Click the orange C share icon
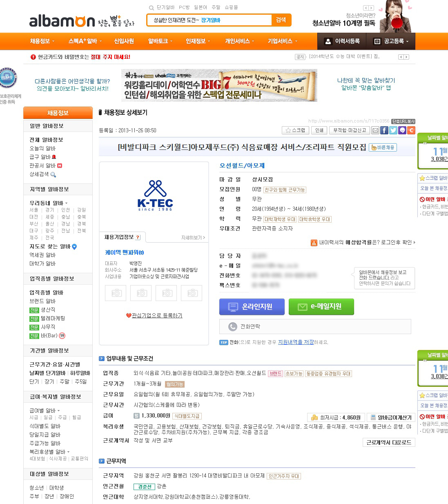Image resolution: width=448 pixels, height=504 pixels. [x=411, y=130]
